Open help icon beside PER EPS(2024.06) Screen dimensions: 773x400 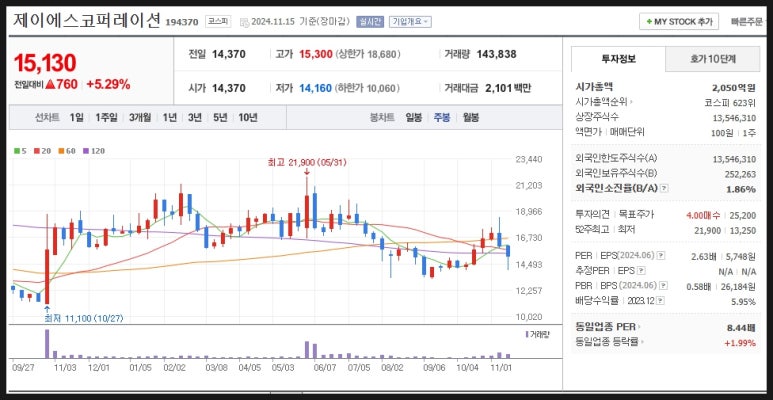pos(661,256)
